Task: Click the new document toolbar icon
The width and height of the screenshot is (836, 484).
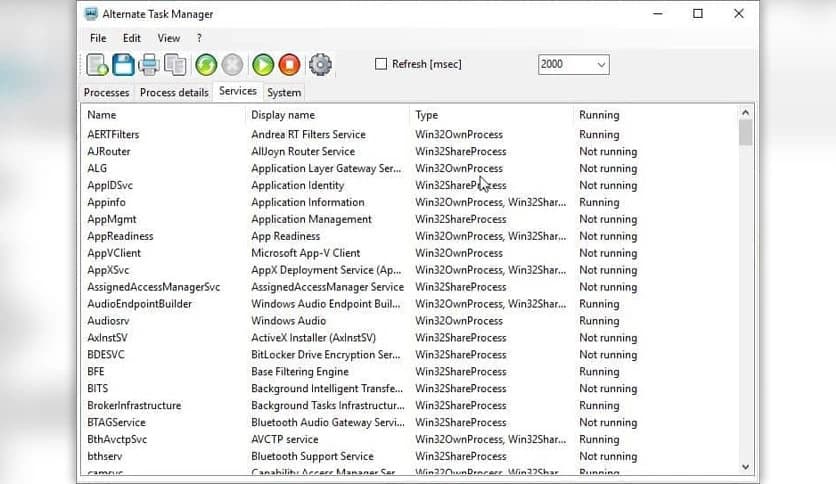Action: point(97,64)
